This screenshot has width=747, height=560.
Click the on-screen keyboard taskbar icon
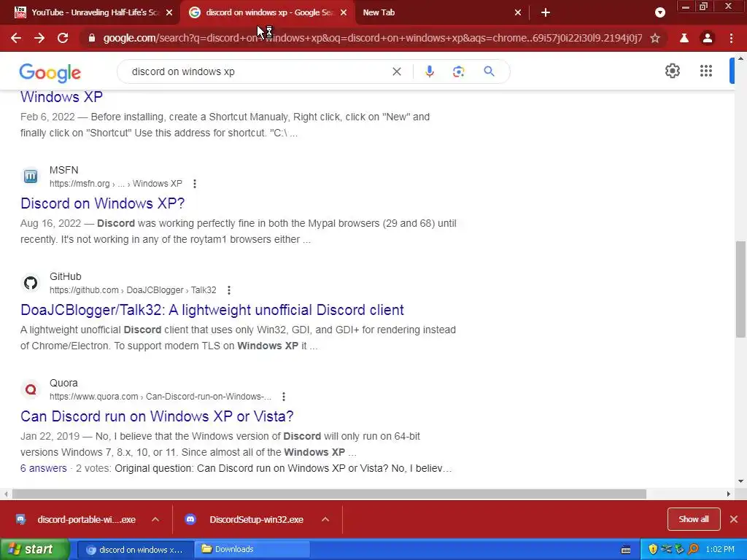[626, 550]
